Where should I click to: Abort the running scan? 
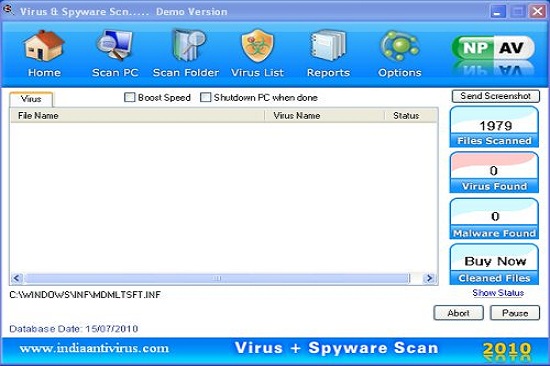tap(458, 313)
